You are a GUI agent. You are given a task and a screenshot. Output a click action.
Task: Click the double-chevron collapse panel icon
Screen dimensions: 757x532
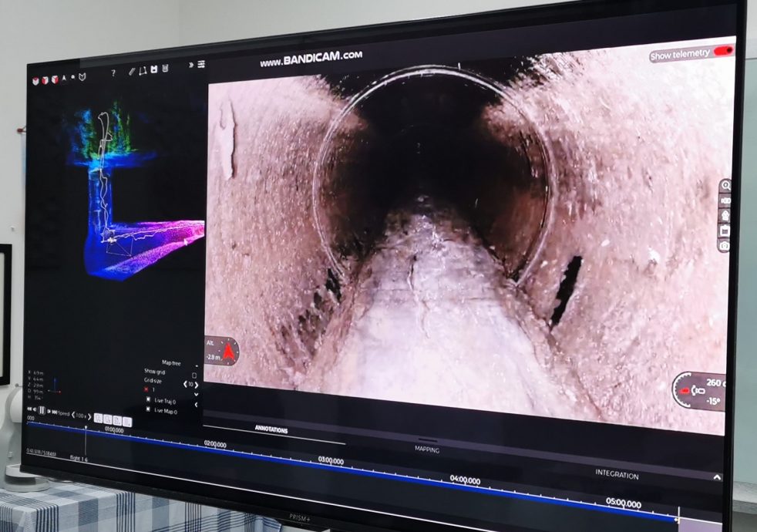pos(190,65)
